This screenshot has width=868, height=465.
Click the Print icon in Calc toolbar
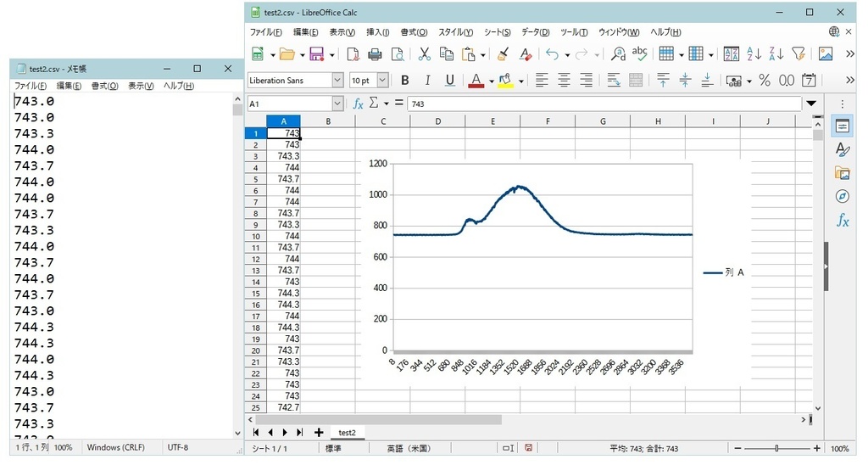click(375, 53)
